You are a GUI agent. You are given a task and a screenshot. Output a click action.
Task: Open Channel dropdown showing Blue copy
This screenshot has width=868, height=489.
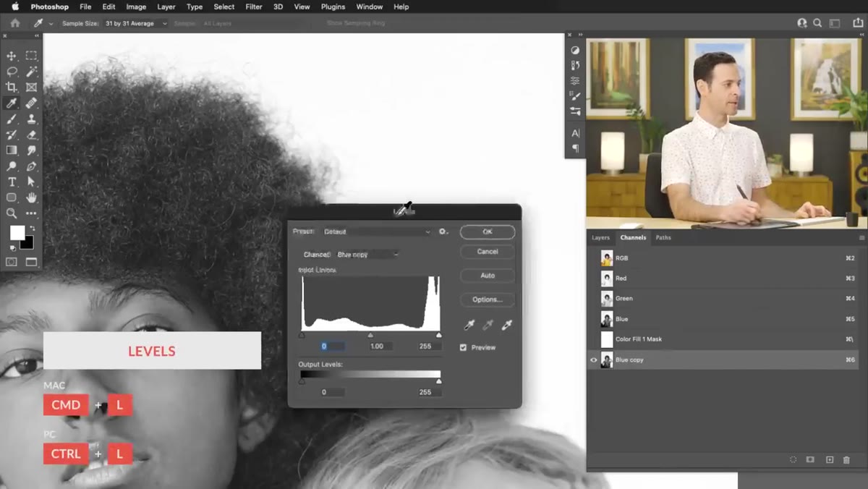[367, 255]
